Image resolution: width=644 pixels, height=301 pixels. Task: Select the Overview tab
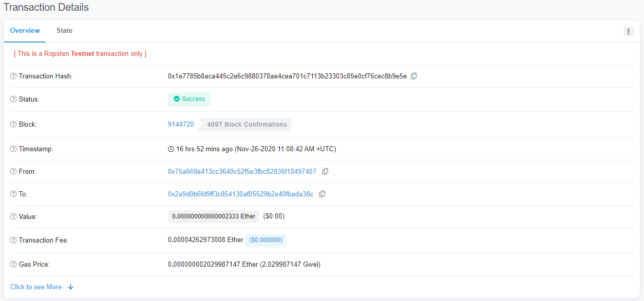[25, 31]
